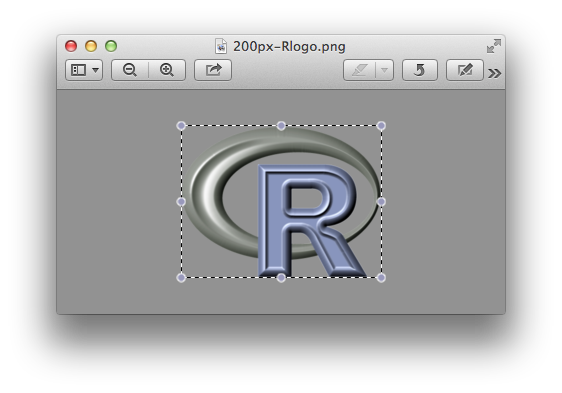562x393 pixels.
Task: Click the right-middle selection handle
Action: click(x=381, y=202)
